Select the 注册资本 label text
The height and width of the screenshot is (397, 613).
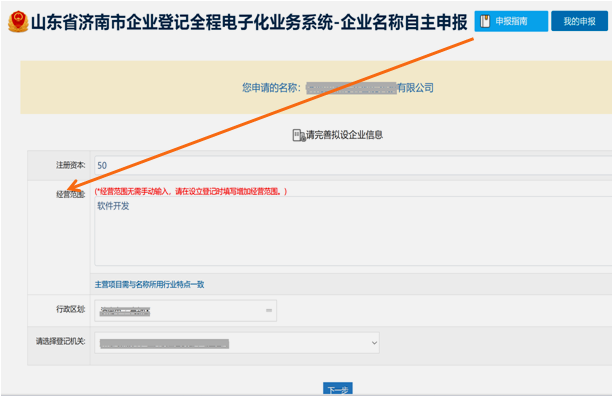pos(70,165)
